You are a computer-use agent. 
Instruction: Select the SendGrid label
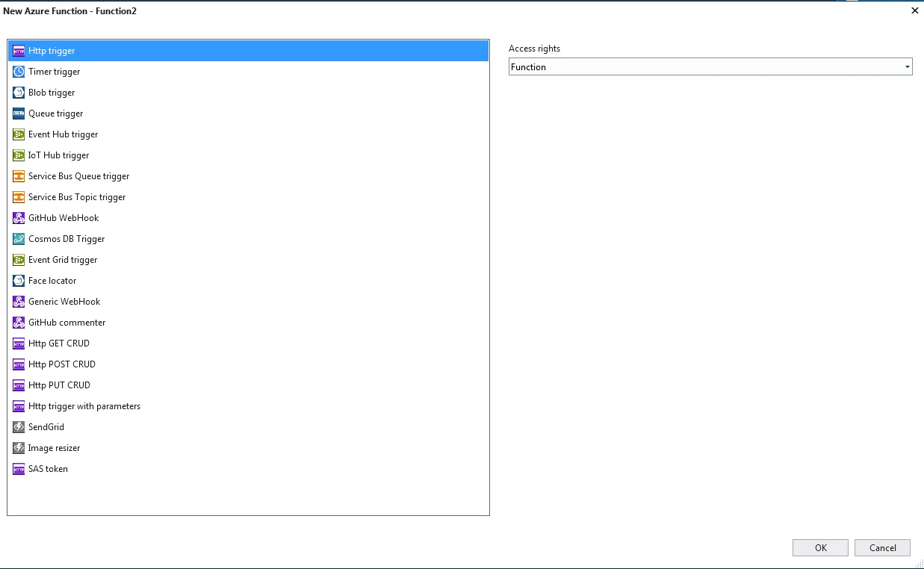(x=46, y=427)
